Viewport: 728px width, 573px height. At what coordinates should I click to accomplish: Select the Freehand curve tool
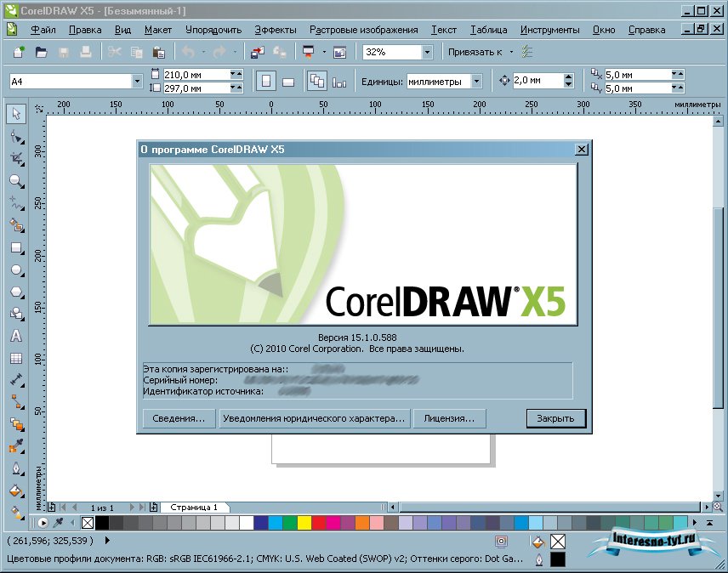[17, 203]
